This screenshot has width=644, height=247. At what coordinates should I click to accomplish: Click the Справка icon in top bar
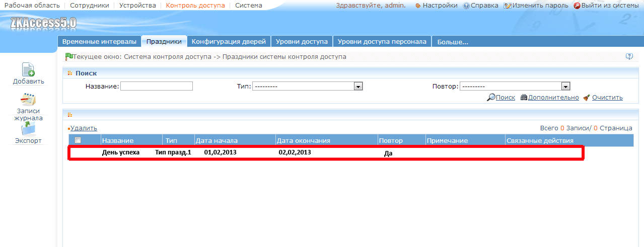click(x=466, y=6)
